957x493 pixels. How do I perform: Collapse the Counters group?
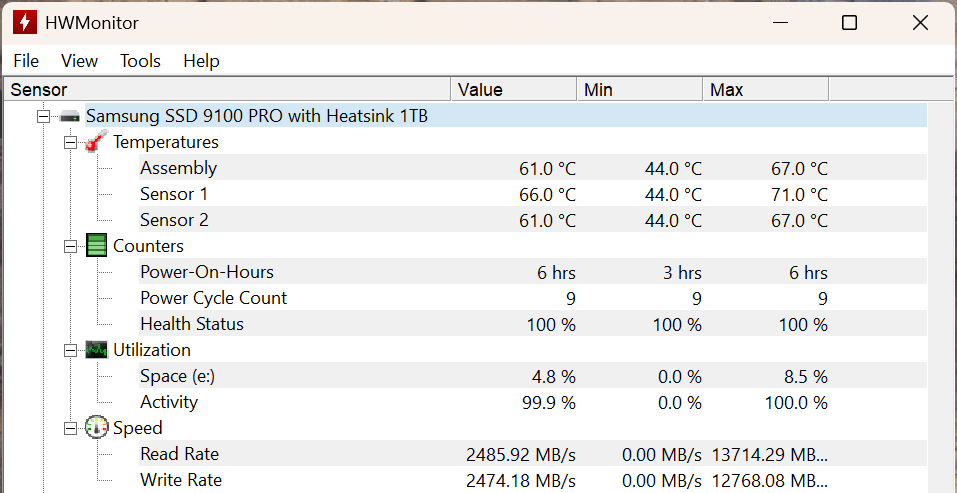pyautogui.click(x=71, y=246)
